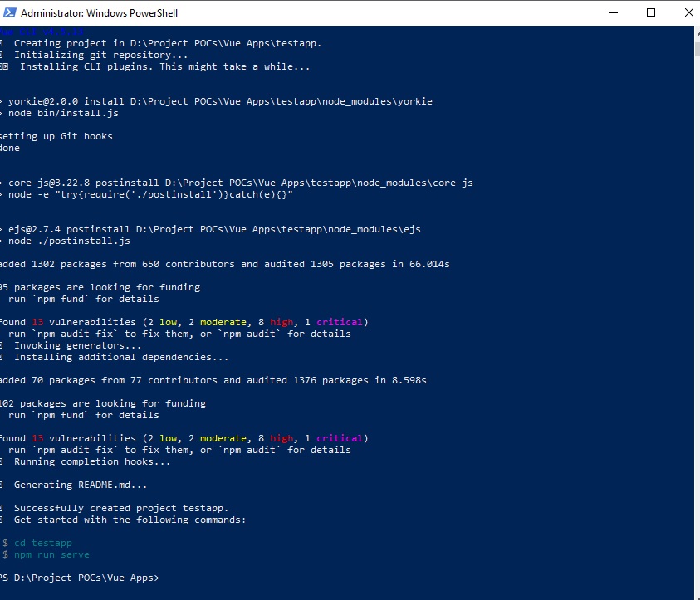Click the 'PS D:\Project POCs\Vue Apps>' prompt

click(80, 578)
